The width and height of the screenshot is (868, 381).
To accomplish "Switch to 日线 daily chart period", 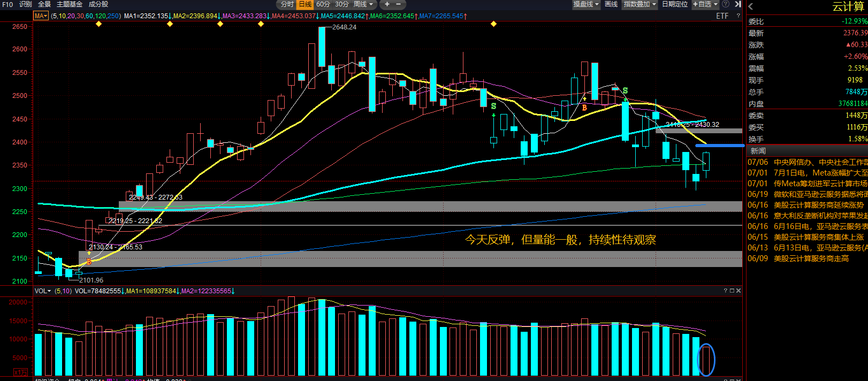I will click(x=305, y=4).
